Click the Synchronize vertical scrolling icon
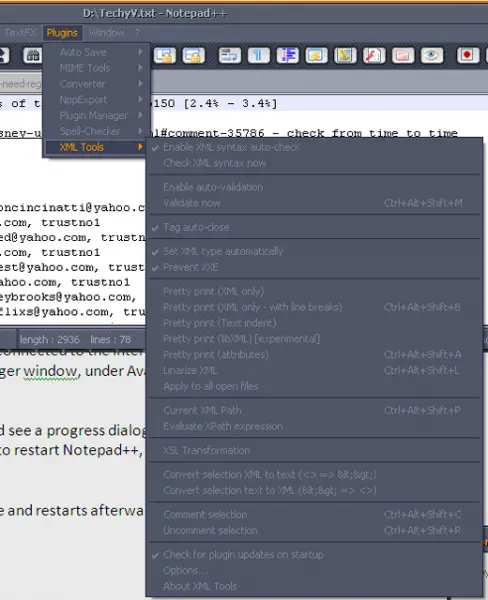The width and height of the screenshot is (488, 600). 165,55
